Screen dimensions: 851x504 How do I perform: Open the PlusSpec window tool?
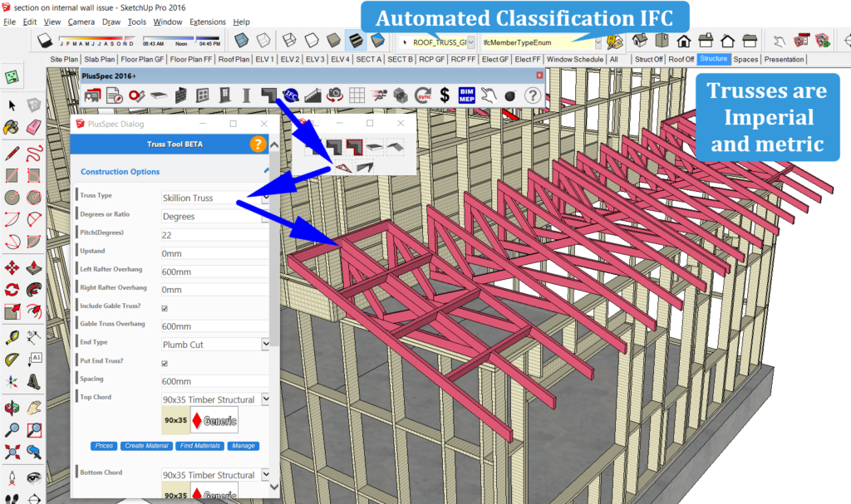click(x=203, y=95)
